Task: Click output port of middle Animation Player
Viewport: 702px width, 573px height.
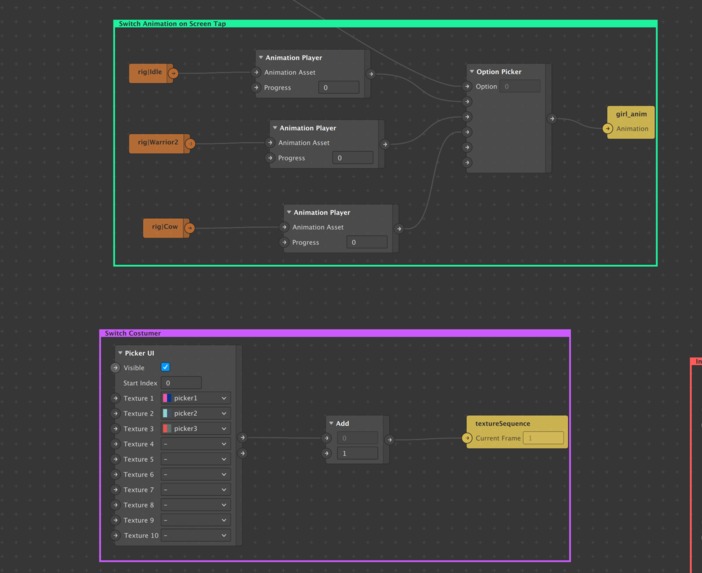Action: tap(385, 144)
